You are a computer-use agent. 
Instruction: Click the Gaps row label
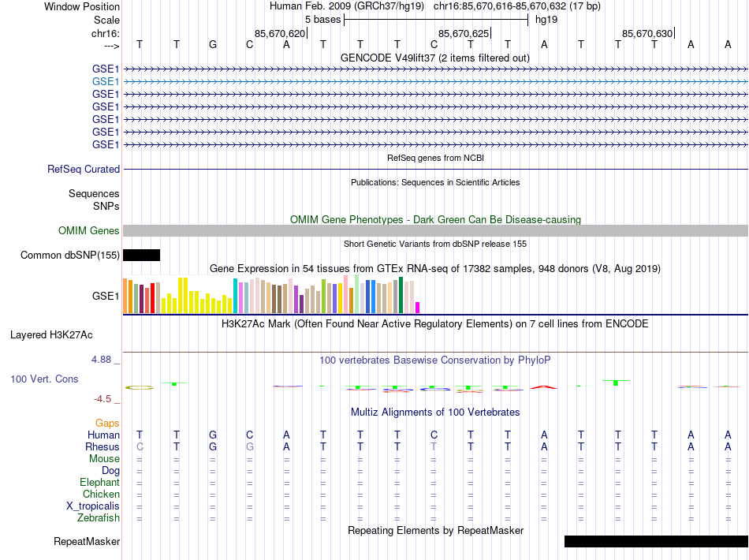107,424
